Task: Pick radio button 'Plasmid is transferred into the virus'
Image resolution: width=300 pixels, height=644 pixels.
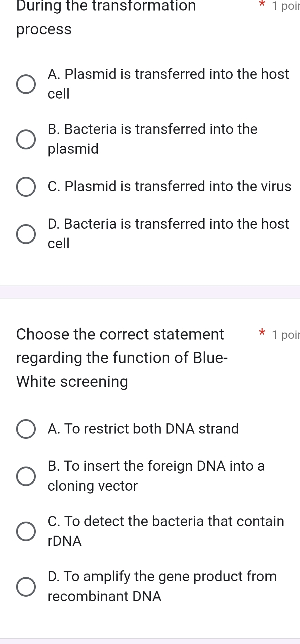Action: tap(26, 187)
